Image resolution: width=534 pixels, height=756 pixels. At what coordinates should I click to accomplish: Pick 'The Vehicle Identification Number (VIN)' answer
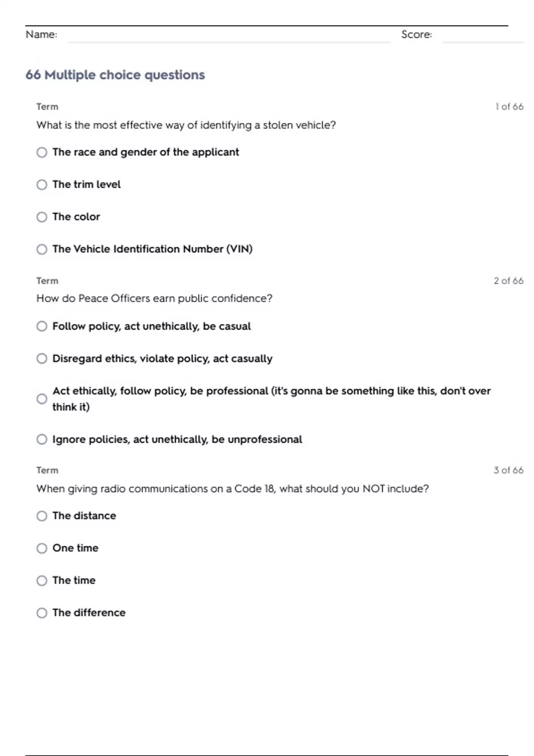coord(42,249)
